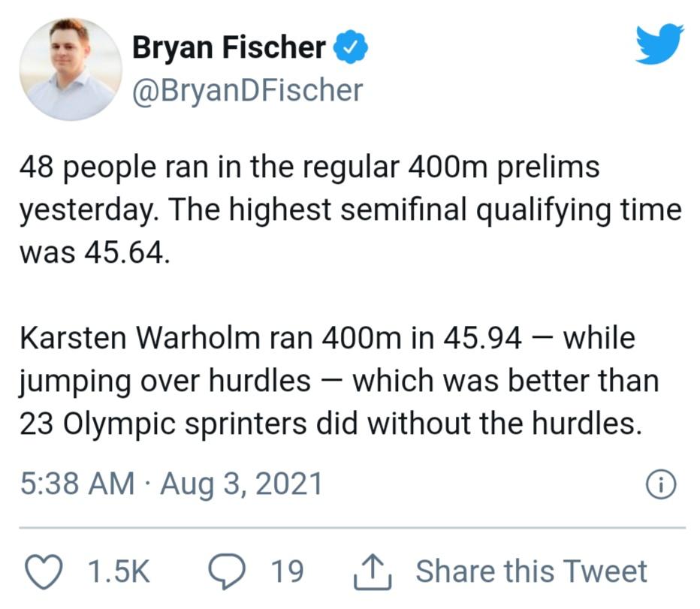700x609 pixels.
Task: Click the reply speech bubble icon
Action: (224, 571)
